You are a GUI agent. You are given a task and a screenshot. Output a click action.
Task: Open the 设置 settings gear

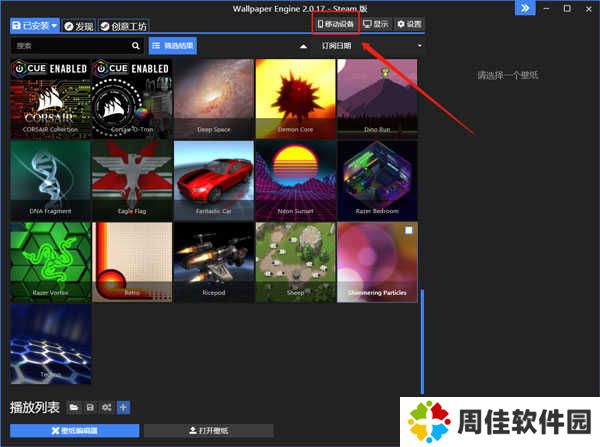[x=408, y=23]
